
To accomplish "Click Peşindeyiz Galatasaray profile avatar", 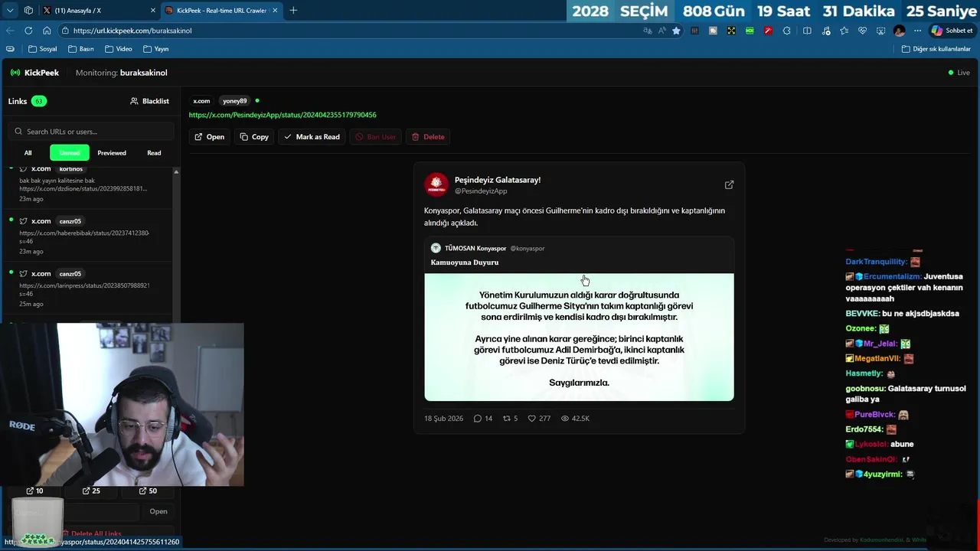I will point(436,184).
